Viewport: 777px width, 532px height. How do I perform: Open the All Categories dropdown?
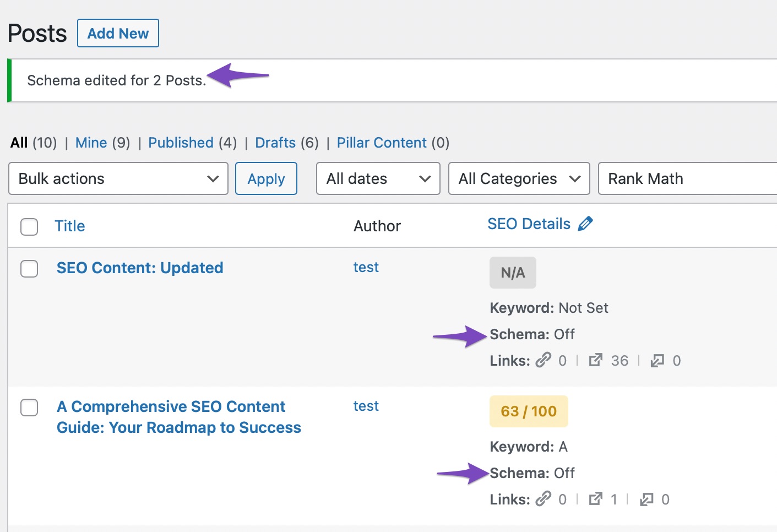click(519, 178)
